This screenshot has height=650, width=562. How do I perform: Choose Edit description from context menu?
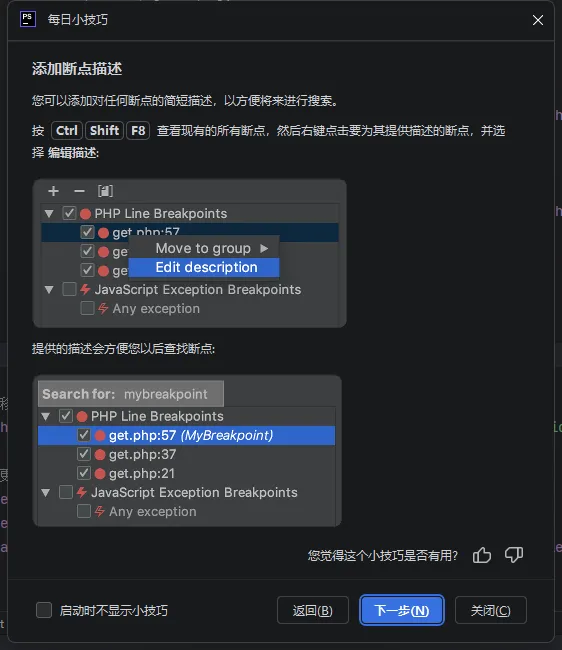coord(204,267)
